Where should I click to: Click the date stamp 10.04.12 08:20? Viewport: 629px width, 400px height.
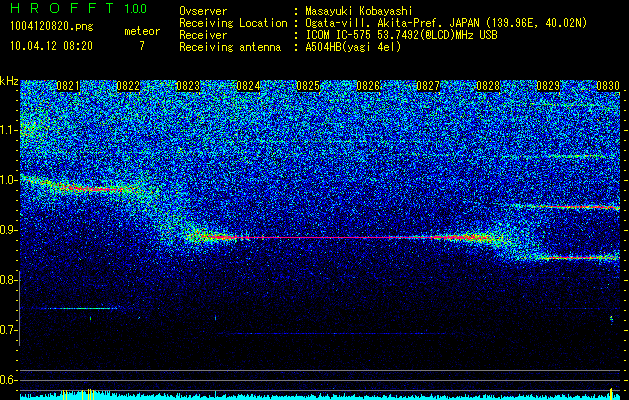tap(51, 46)
